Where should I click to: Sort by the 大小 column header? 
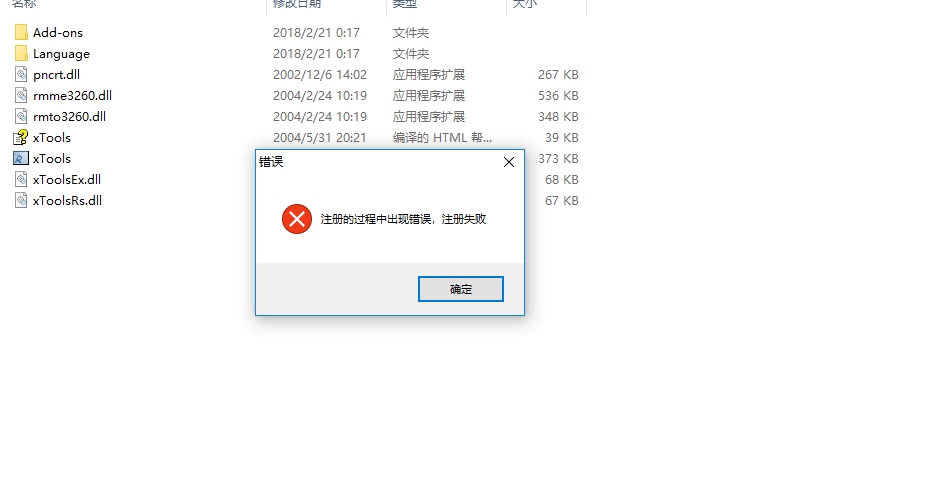pos(524,4)
